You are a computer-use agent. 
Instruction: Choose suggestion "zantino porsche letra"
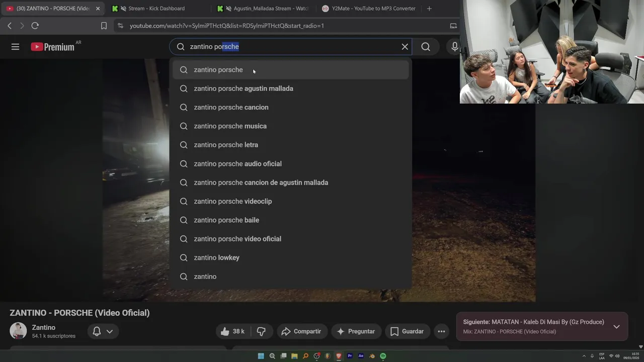click(291, 145)
